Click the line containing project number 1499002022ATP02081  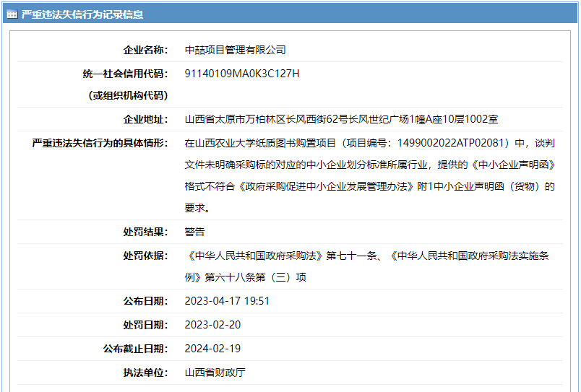click(369, 143)
